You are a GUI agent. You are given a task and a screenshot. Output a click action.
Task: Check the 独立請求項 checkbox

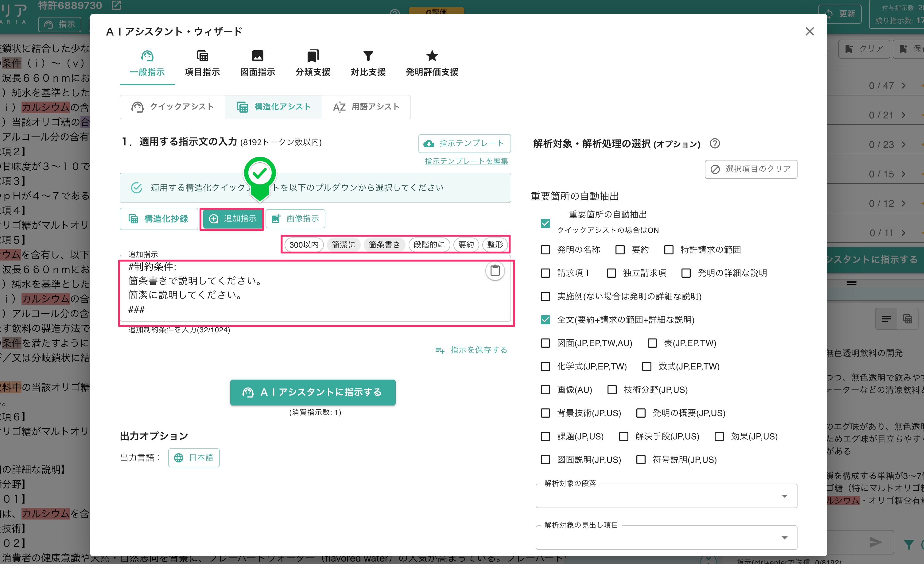tap(611, 273)
